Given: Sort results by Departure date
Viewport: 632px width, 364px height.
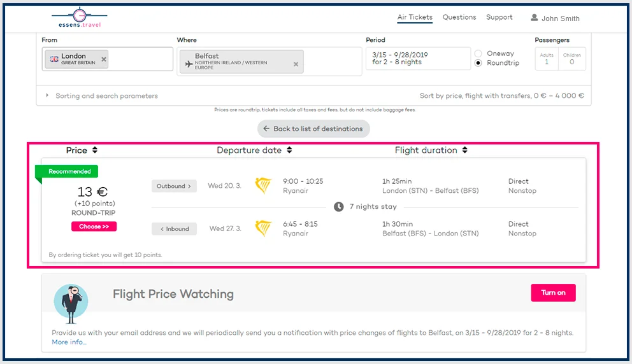Looking at the screenshot, I should [x=254, y=151].
